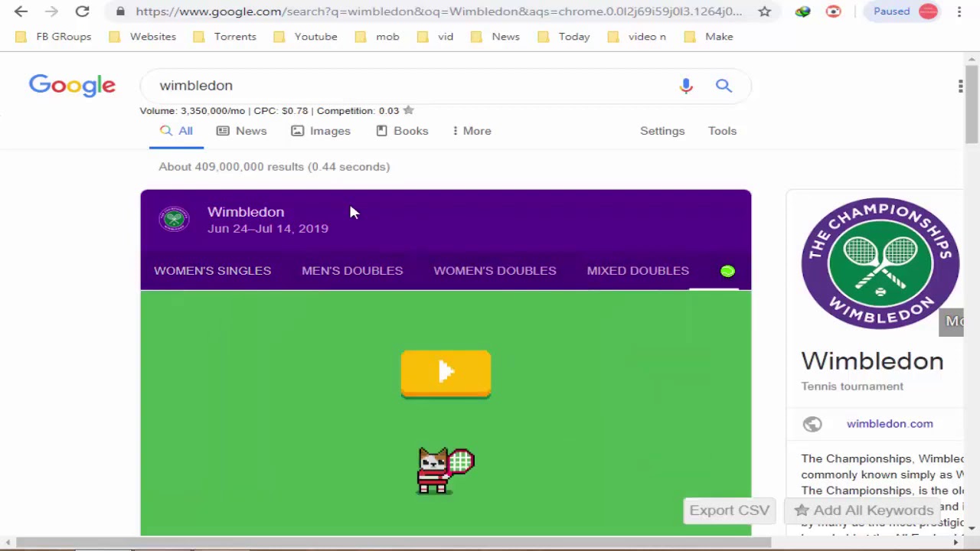980x551 pixels.
Task: Click the Export CSV button
Action: tap(729, 510)
